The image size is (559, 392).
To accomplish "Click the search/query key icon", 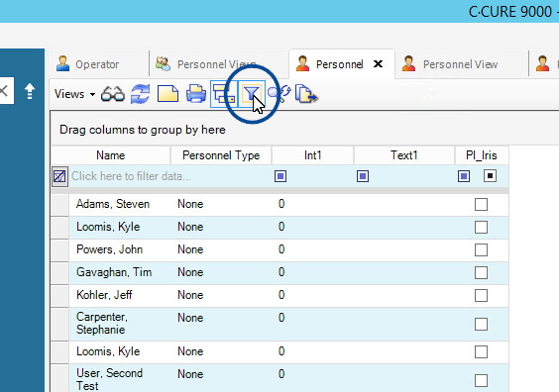I will [x=279, y=94].
